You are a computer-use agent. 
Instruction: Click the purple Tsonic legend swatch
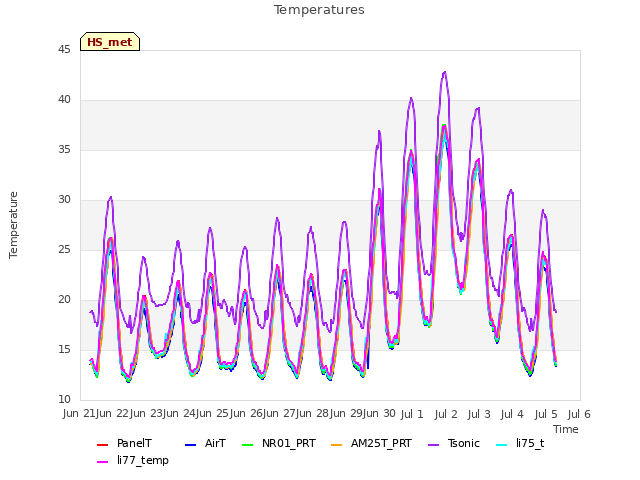434,444
